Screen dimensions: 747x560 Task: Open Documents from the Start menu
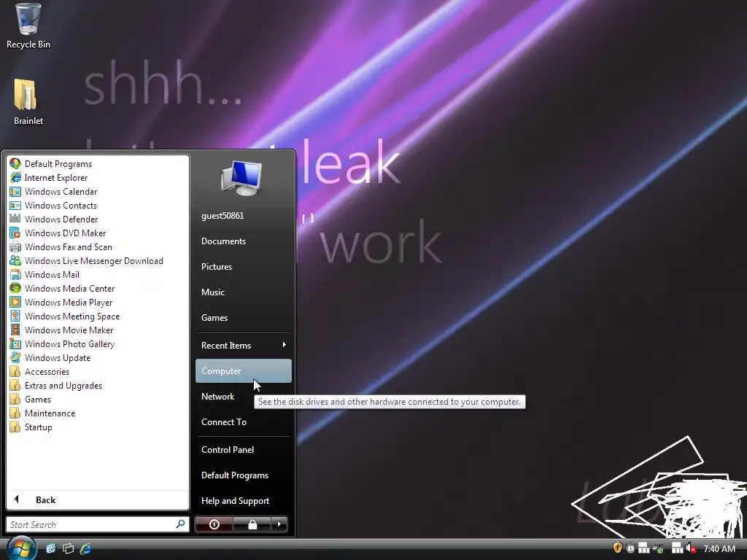click(243, 241)
